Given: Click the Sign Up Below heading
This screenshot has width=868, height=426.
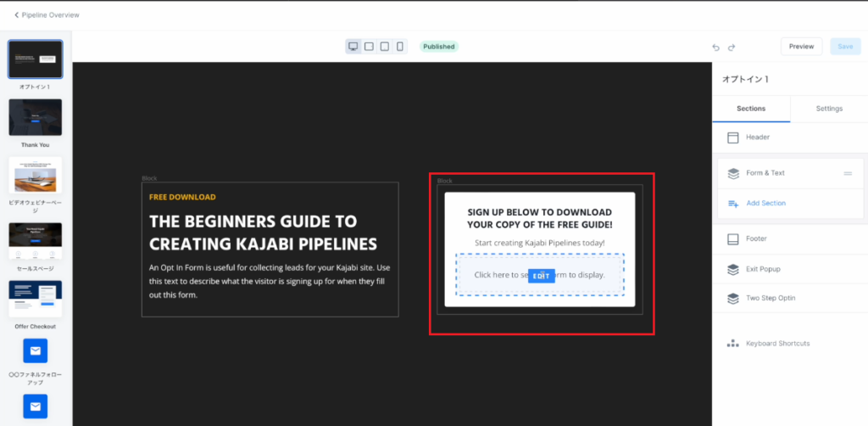Looking at the screenshot, I should pos(540,218).
